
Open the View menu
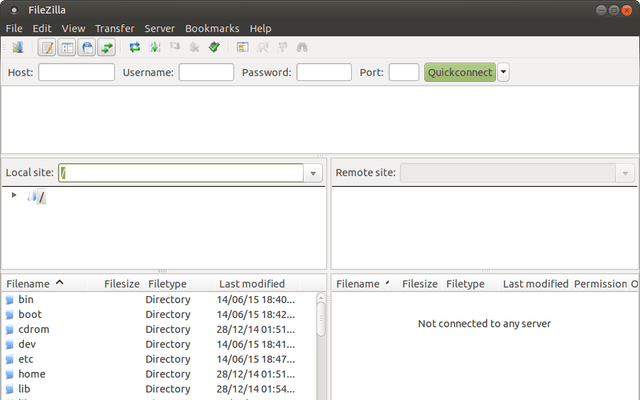tap(73, 29)
